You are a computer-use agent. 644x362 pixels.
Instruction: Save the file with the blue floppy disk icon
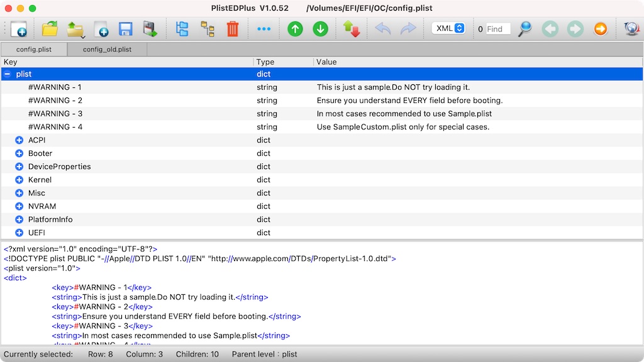(125, 29)
